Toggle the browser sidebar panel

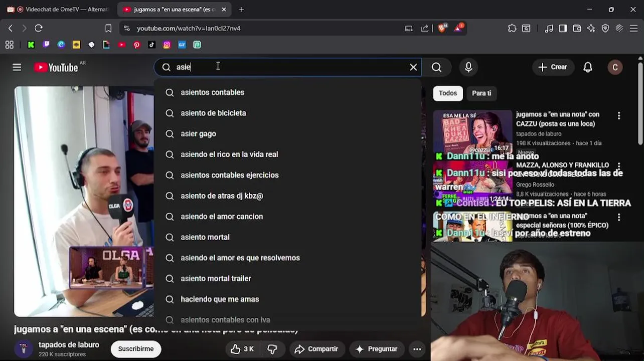(563, 29)
